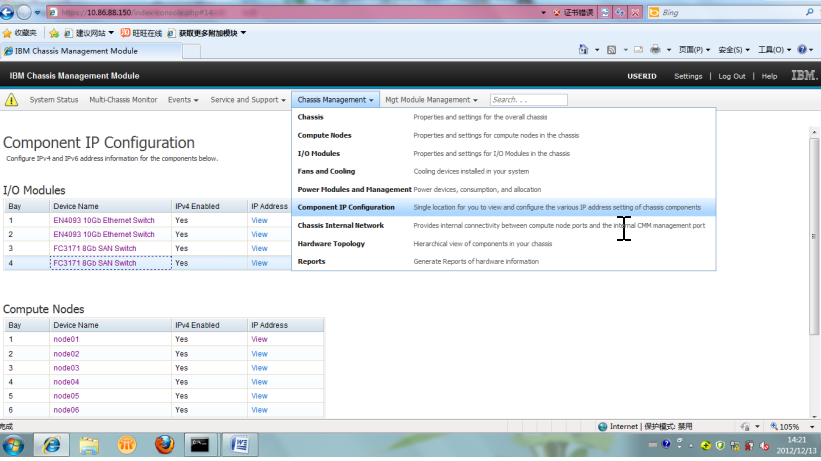
Task: Open node04 device link
Action: pos(66,382)
